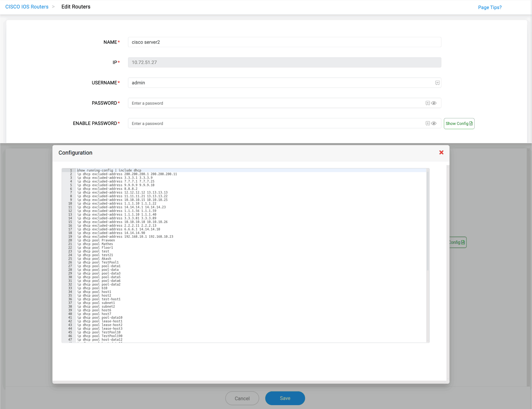Open credential picker icon in PASSWORD field
Viewport: 532px width, 409px height.
tap(428, 103)
